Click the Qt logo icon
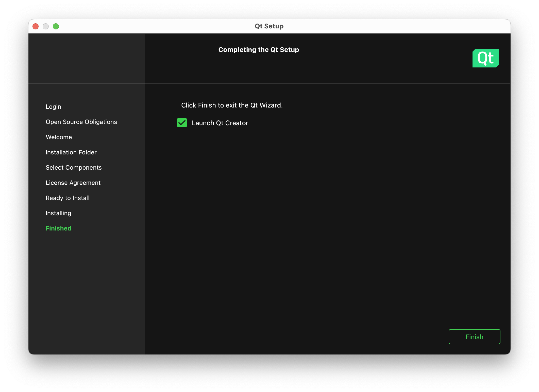The image size is (539, 392). point(485,58)
